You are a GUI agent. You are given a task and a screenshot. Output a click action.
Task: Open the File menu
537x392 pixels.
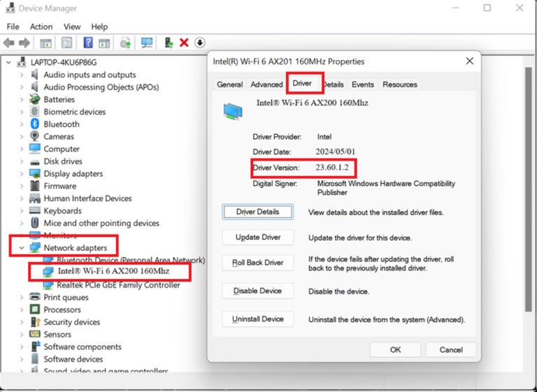click(x=13, y=27)
